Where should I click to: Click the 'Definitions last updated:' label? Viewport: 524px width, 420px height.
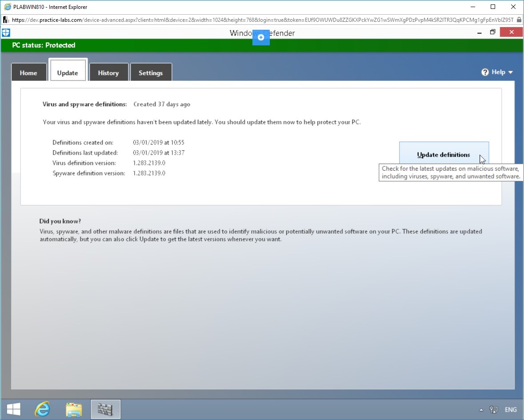click(x=85, y=153)
